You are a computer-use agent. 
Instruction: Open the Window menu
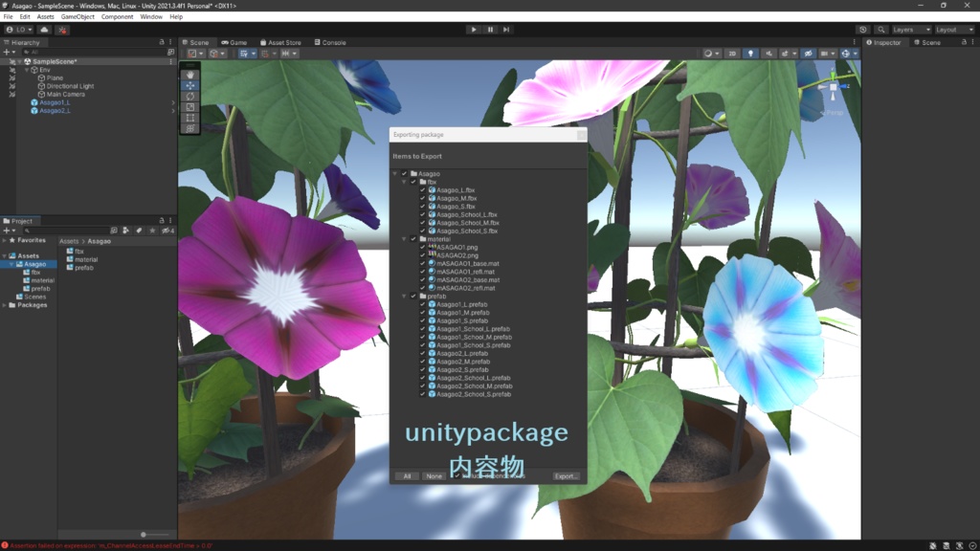tap(151, 17)
